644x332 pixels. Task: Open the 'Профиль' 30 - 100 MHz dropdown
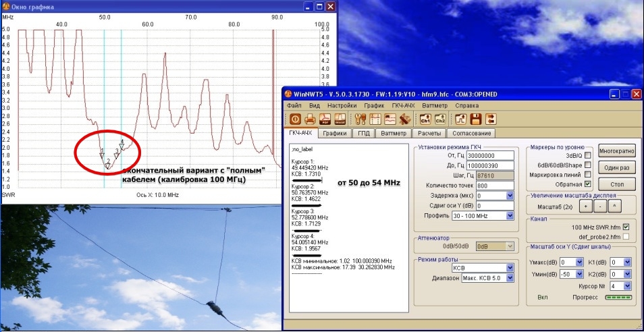(x=510, y=215)
